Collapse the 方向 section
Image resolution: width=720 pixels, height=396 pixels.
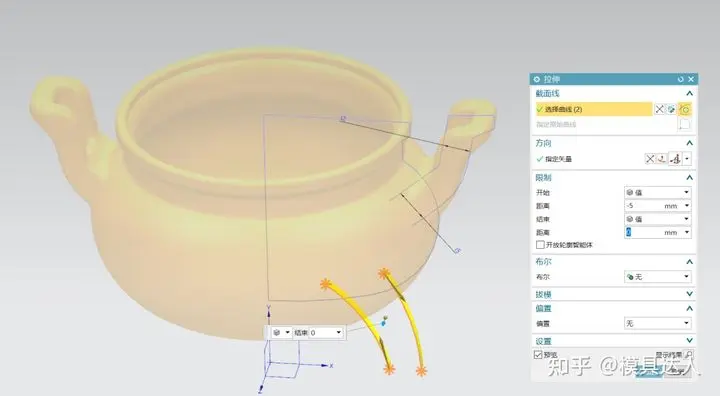pyautogui.click(x=689, y=143)
